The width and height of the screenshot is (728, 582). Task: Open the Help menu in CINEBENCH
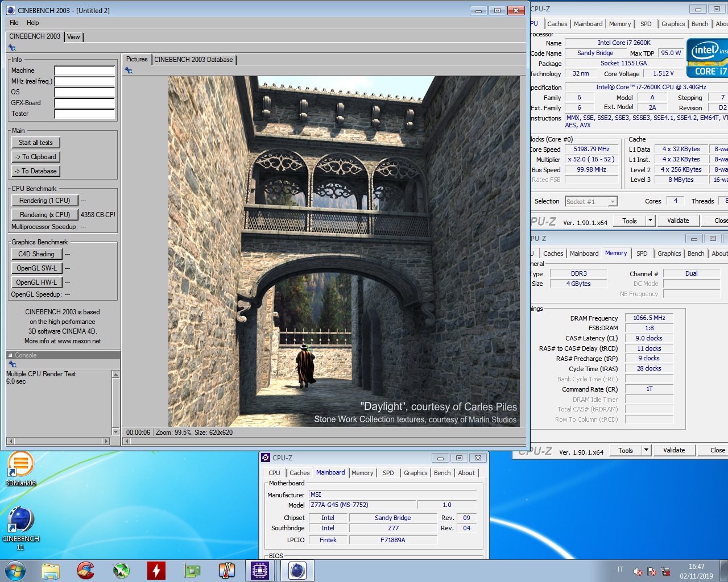point(32,23)
